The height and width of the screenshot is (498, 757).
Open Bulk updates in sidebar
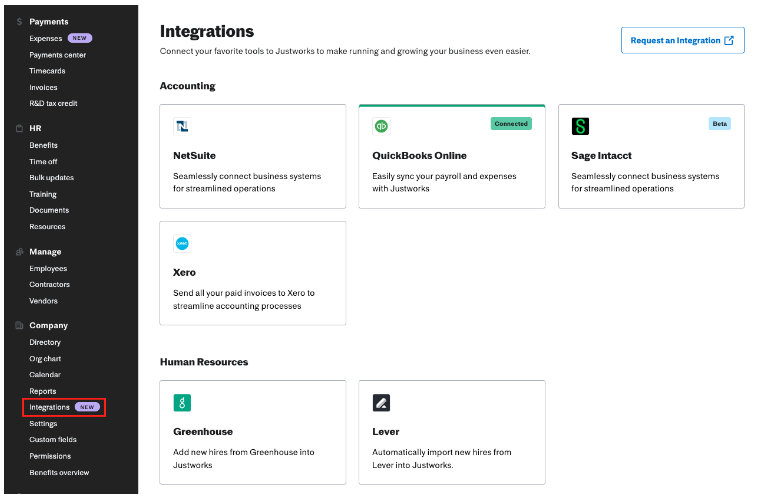tap(51, 178)
